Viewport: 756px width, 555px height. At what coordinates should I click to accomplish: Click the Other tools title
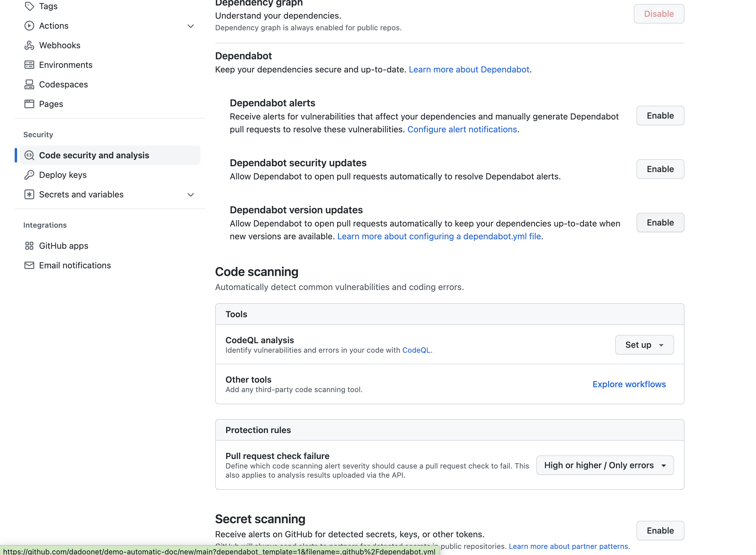pos(248,380)
